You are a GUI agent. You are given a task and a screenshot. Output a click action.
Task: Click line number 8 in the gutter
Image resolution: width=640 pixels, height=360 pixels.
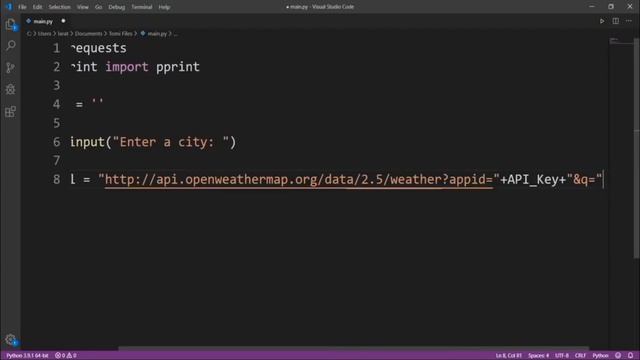click(x=56, y=180)
